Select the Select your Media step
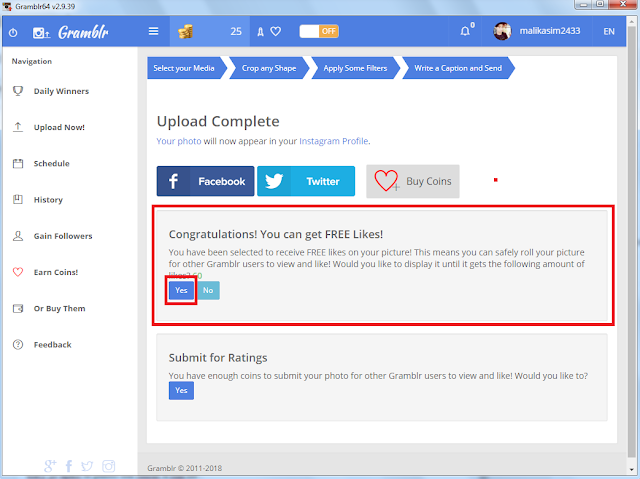Viewport: 640px width, 479px height. (x=187, y=68)
